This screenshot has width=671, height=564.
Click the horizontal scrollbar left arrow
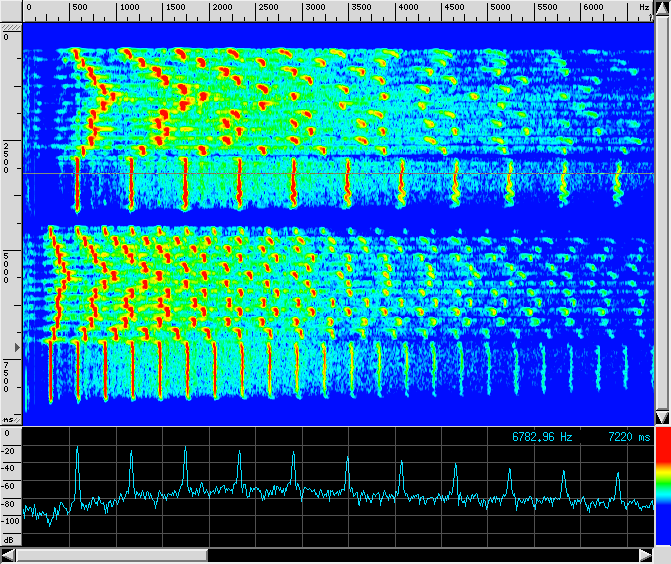click(x=9, y=555)
